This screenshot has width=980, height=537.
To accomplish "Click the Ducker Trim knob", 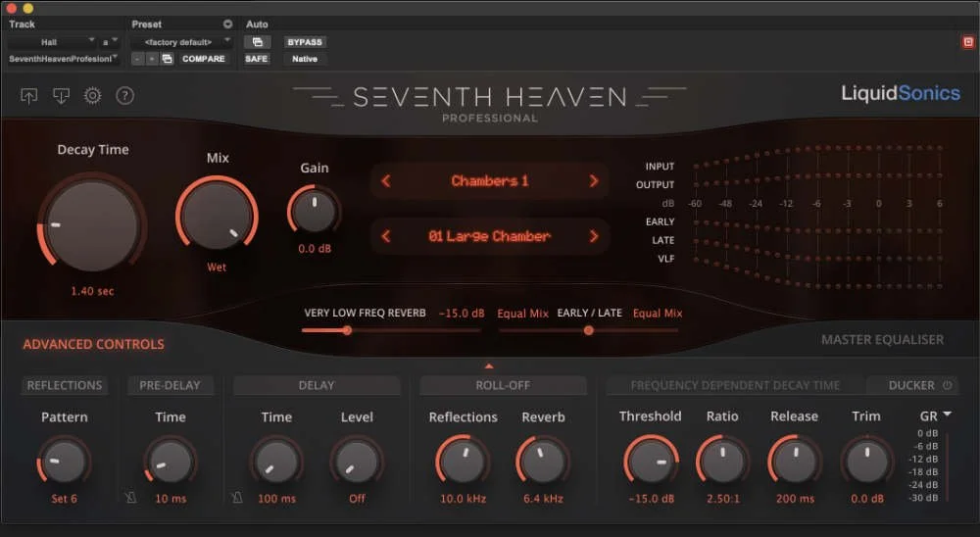I will tap(867, 462).
